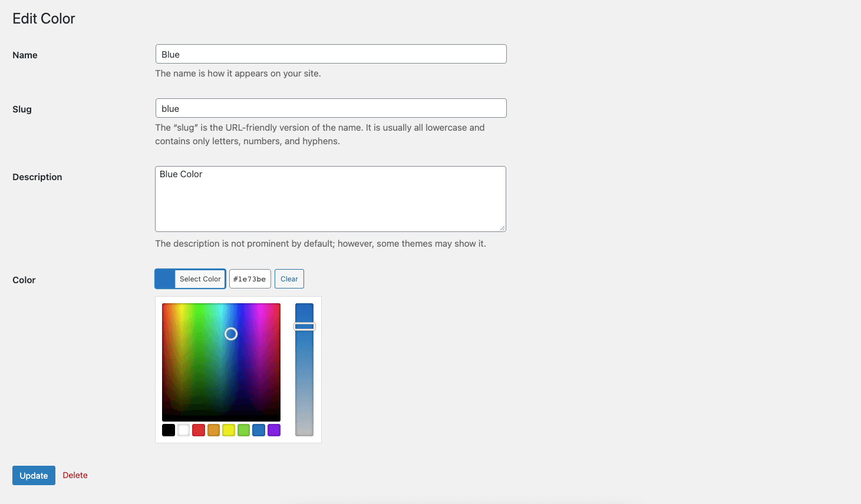Pick the red palette swatch

pos(199,430)
